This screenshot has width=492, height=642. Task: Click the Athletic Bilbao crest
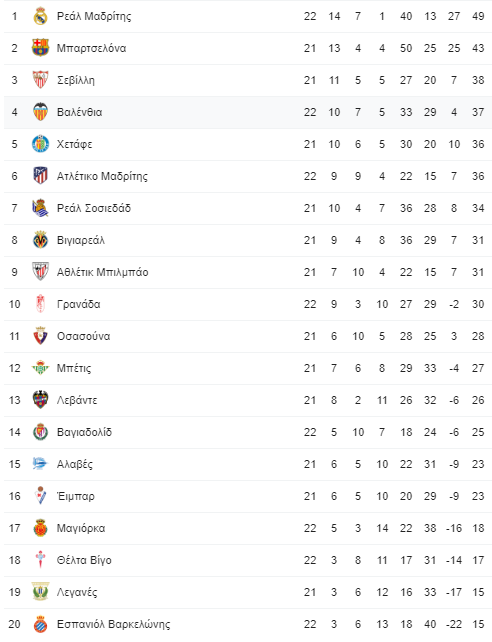(40, 272)
